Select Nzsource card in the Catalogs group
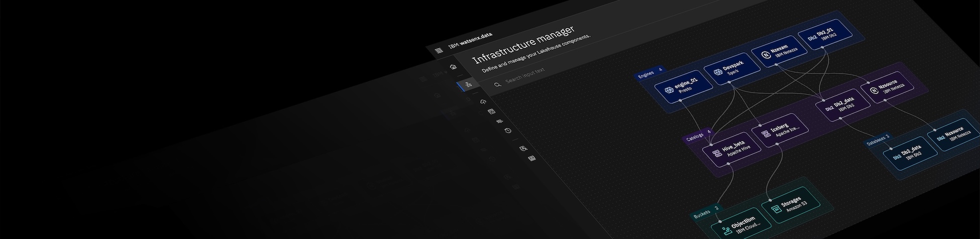Viewport: 980px width, 239px height. 888,88
